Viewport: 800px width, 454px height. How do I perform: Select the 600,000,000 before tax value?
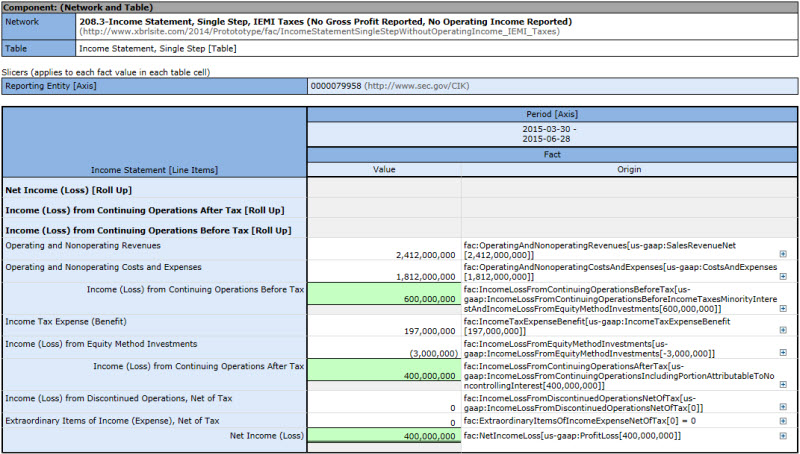tap(429, 299)
